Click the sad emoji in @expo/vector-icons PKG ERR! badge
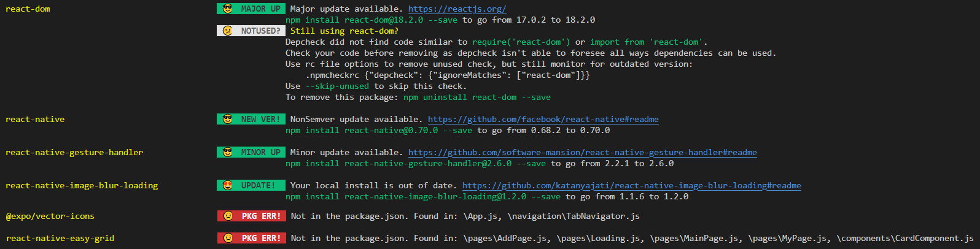The width and height of the screenshot is (980, 249). coord(228,216)
